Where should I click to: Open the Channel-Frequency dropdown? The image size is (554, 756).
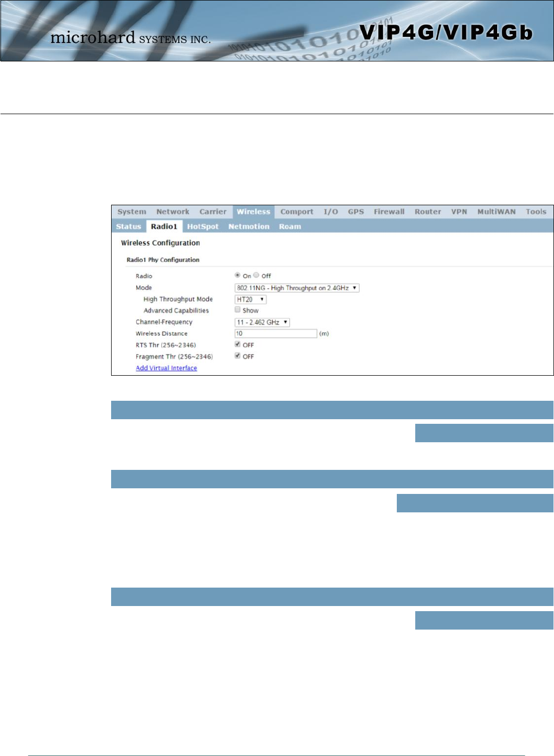coord(262,322)
